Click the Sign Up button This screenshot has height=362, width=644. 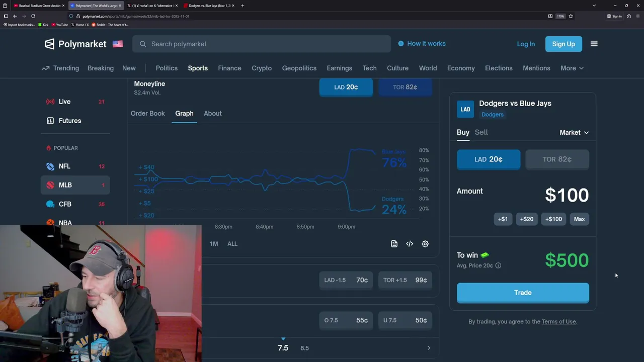click(563, 44)
